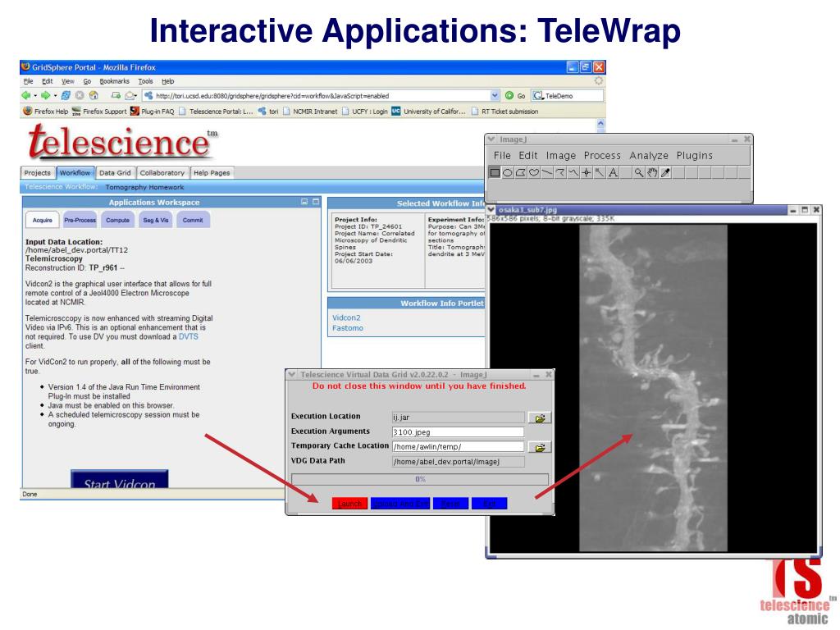
Task: Select the Commit workflow step tab
Action: [x=193, y=220]
